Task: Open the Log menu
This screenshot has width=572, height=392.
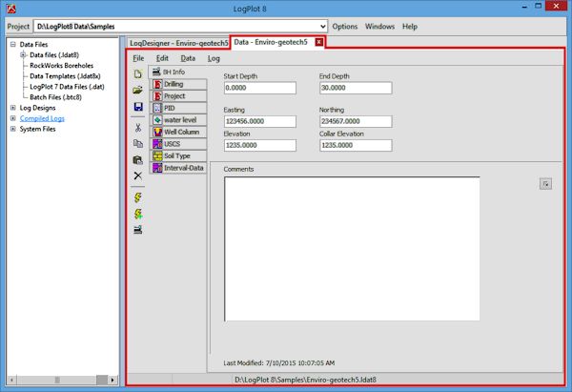Action: [x=214, y=58]
